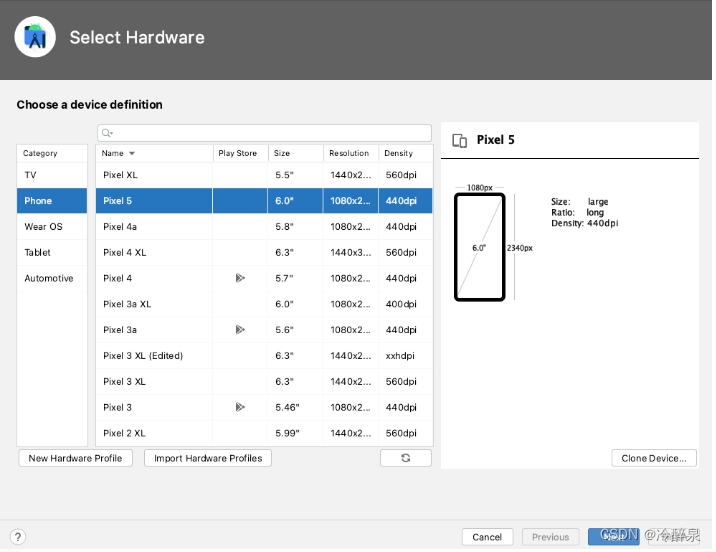Select the Pixel 3 XL (Edited) row
Image resolution: width=716 pixels, height=552 pixels.
tap(264, 356)
